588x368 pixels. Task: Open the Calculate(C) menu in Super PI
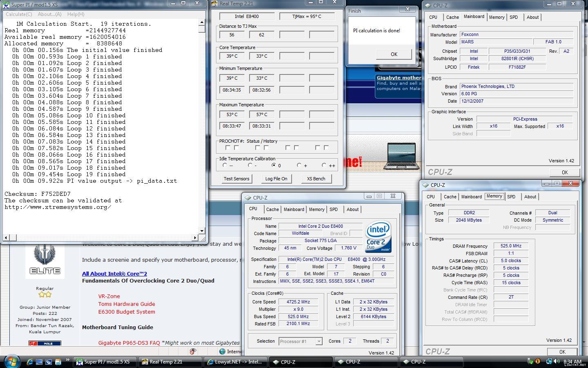[19, 14]
